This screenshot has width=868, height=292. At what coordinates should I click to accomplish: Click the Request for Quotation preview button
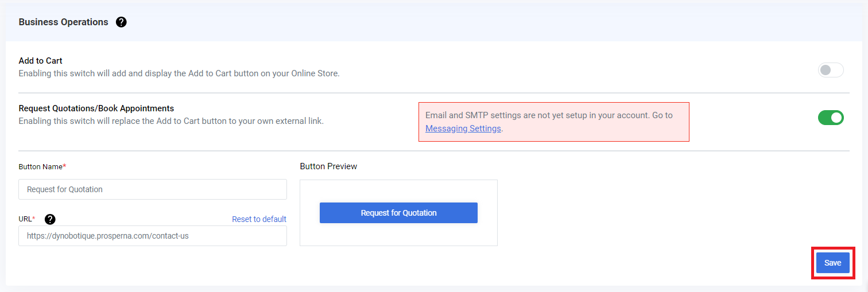click(x=398, y=213)
